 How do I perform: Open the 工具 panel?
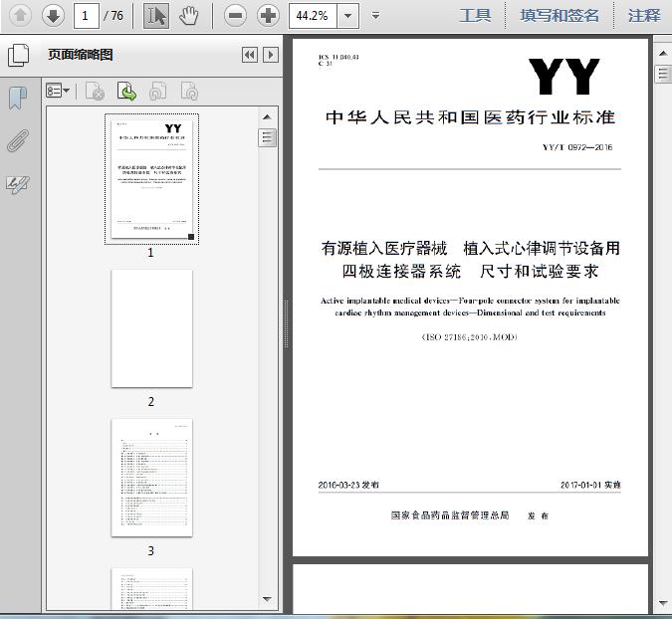point(475,15)
